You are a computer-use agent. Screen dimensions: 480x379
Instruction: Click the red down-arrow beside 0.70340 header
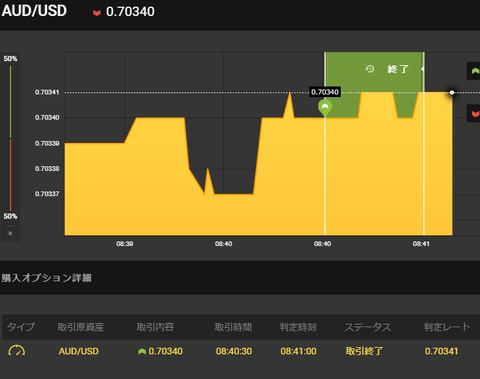pos(97,13)
